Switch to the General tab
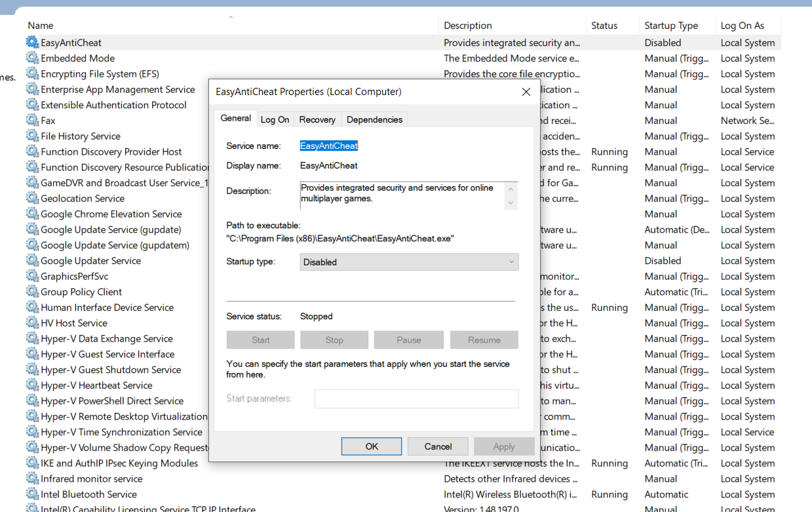The width and height of the screenshot is (812, 512). pos(235,118)
